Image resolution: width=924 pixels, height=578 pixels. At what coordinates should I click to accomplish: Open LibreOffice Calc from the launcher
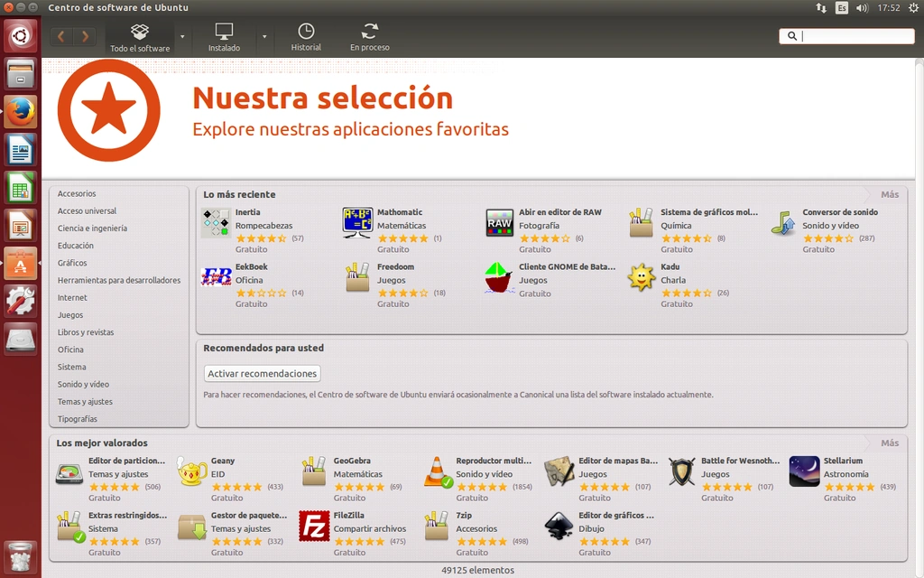click(21, 188)
